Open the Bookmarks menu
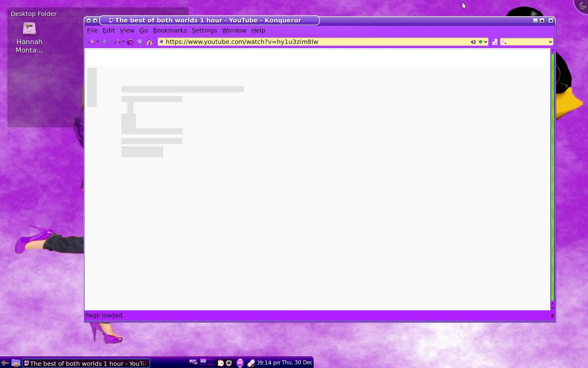The width and height of the screenshot is (588, 368). (x=170, y=30)
